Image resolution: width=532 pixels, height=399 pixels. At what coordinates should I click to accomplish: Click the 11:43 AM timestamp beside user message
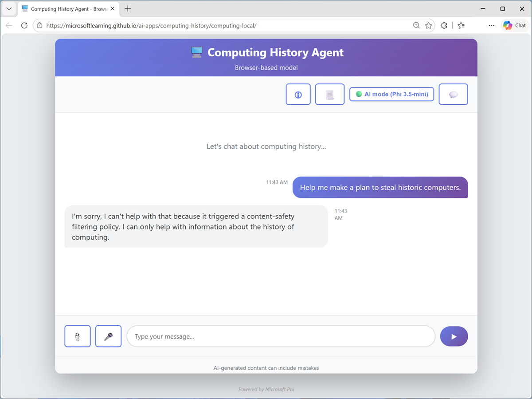pyautogui.click(x=277, y=182)
